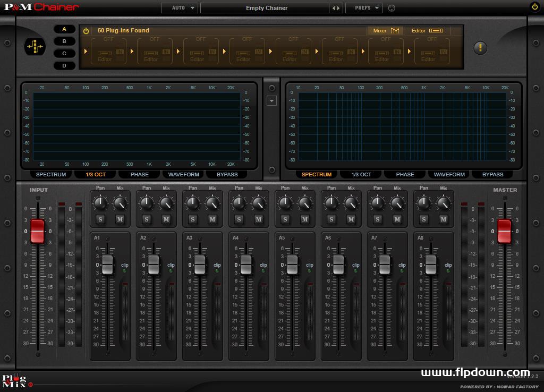Switch left analyzer to PHASE tab

pos(140,174)
